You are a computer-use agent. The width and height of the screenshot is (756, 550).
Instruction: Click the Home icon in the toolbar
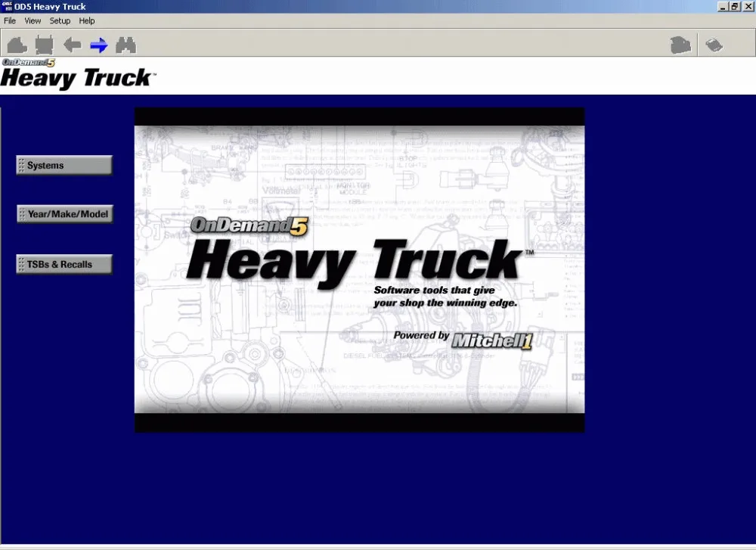[17, 45]
